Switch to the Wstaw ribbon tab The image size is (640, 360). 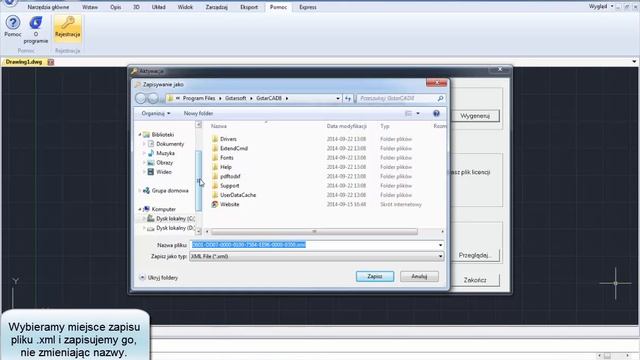tap(90, 7)
